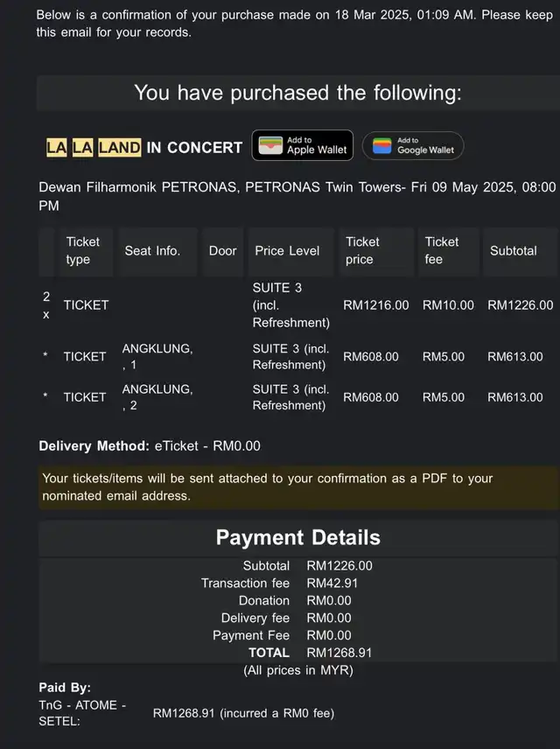This screenshot has height=749, width=560.
Task: Click the Apple Wallet card icon
Action: click(x=270, y=145)
